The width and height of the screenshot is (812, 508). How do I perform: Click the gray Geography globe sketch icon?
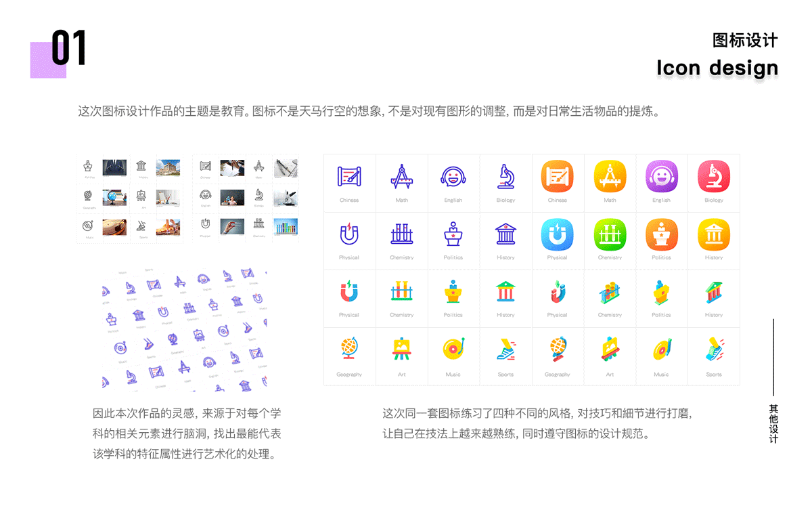pos(88,196)
